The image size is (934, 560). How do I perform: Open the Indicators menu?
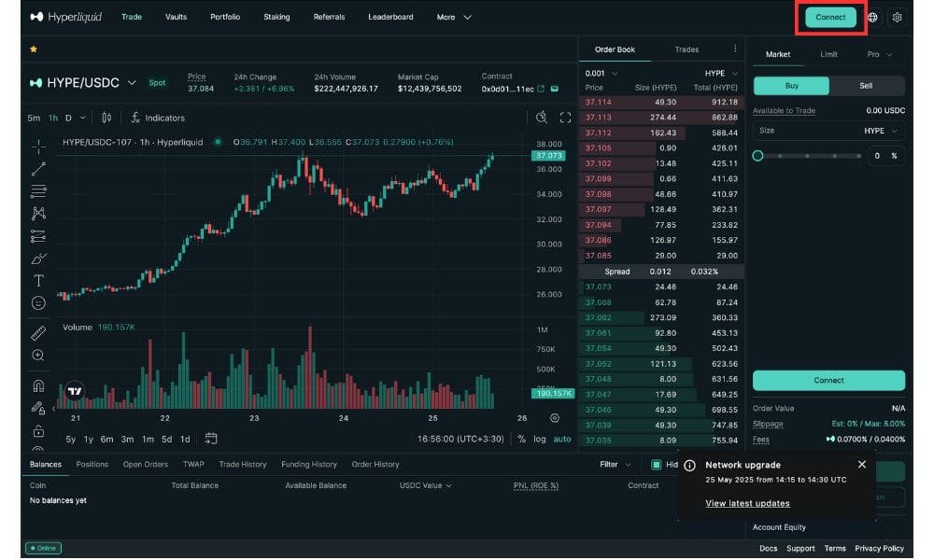pyautogui.click(x=158, y=118)
